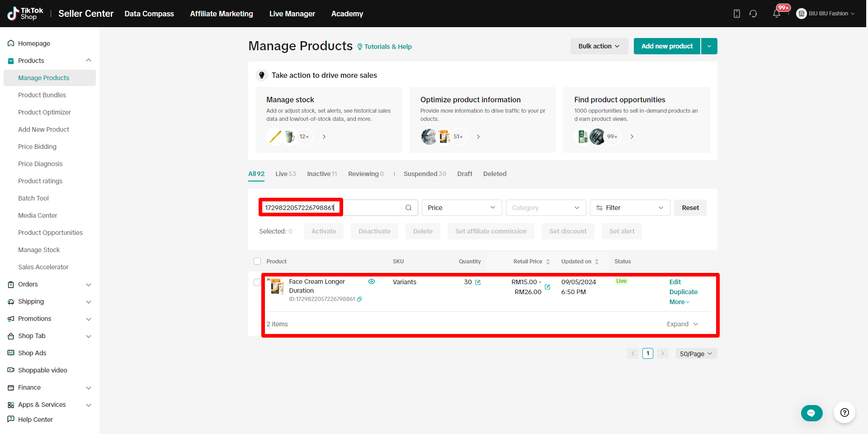Click the mobile app phone icon
The height and width of the screenshot is (434, 868).
737,14
